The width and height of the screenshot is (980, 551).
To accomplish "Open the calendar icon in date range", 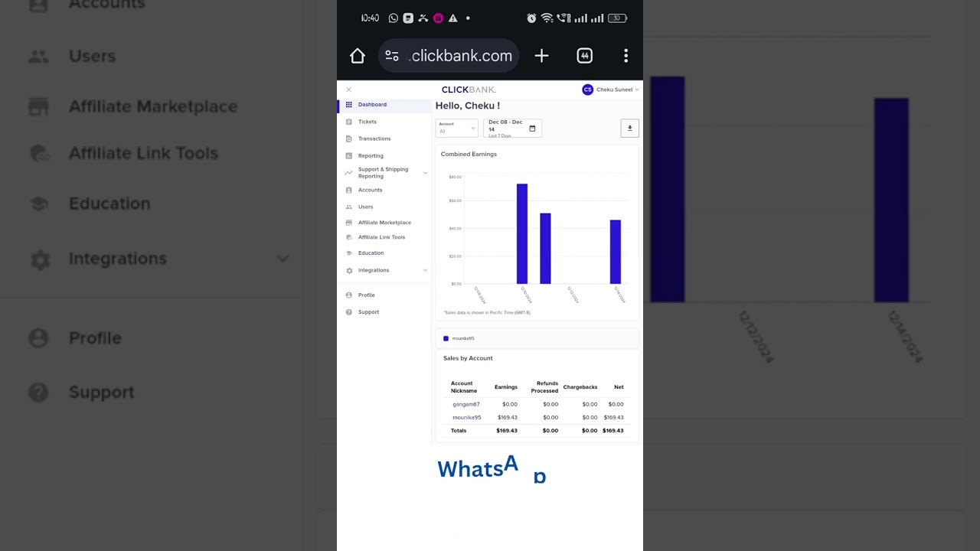I will 532,129.
